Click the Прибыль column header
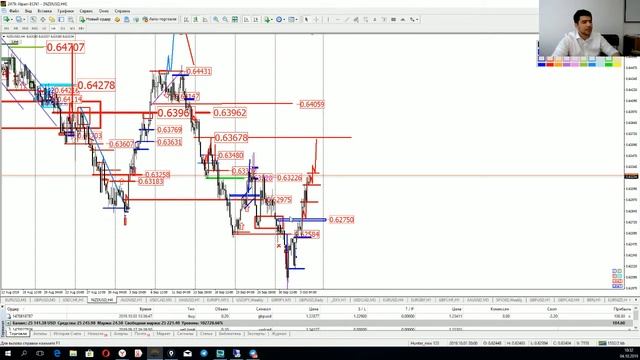The width and height of the screenshot is (640, 360). tap(622, 309)
